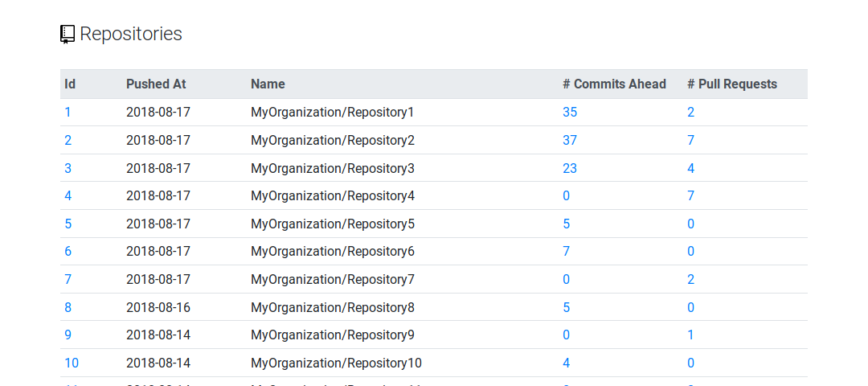Viewport: 868px width, 386px height.
Task: Open repository Id 8 link
Action: click(x=68, y=307)
